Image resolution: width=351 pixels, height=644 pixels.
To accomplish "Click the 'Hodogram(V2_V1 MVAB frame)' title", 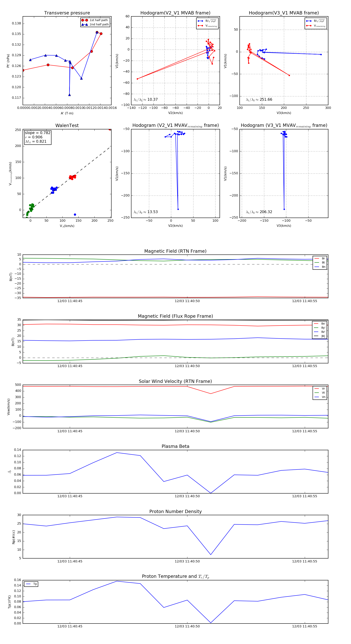I will tap(175, 13).
